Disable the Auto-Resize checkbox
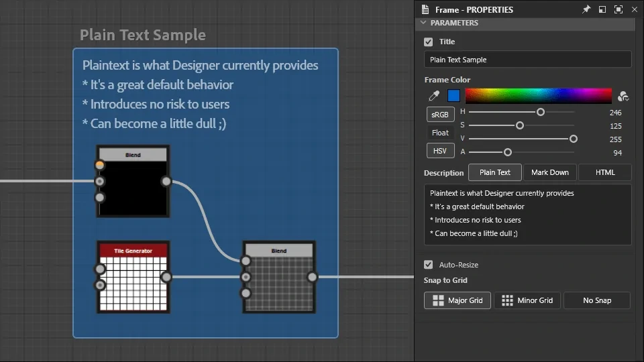The height and width of the screenshot is (362, 644). [429, 265]
